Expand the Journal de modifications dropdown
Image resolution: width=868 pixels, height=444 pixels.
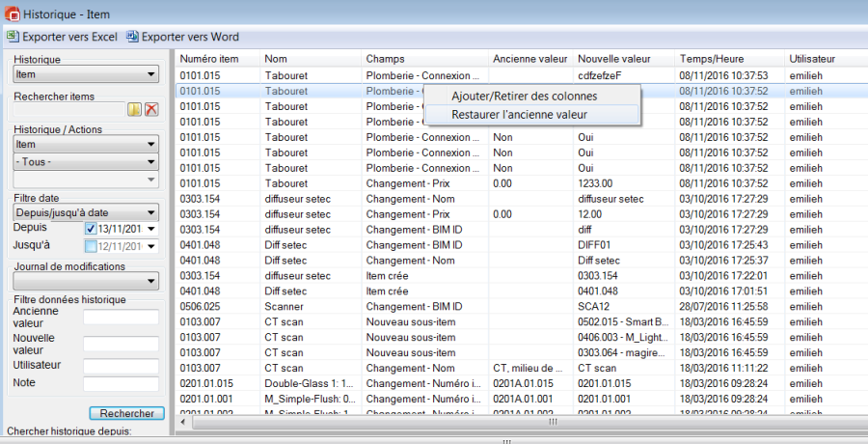point(86,282)
